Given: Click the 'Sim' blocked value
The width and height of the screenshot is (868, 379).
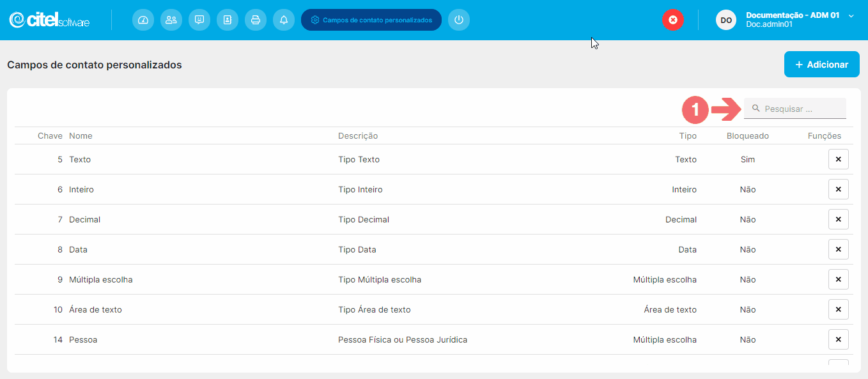Looking at the screenshot, I should click(748, 159).
